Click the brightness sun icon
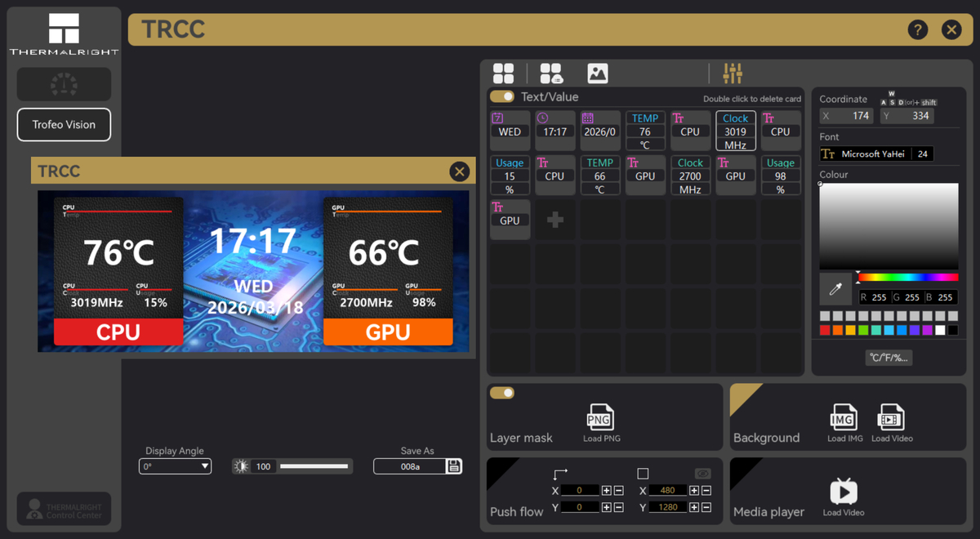 pos(242,466)
